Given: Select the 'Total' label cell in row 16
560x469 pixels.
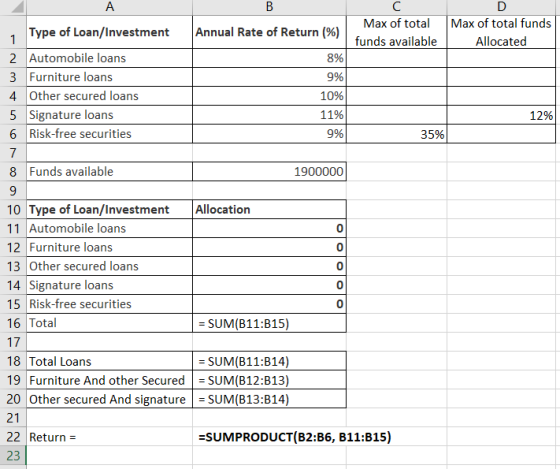Looking at the screenshot, I should click(x=110, y=323).
